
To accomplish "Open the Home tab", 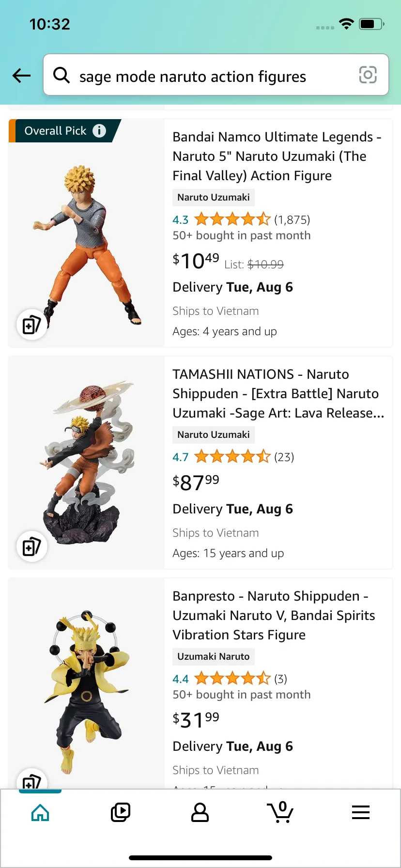I will (x=40, y=812).
